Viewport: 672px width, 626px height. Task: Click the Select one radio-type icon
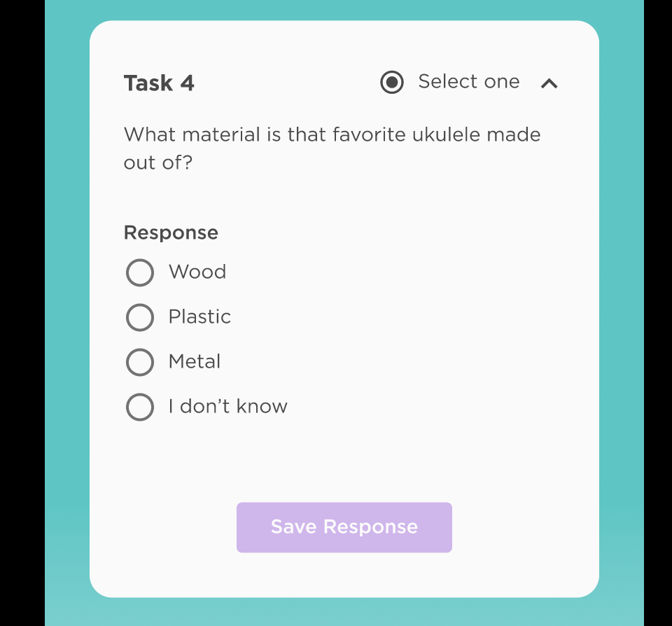[392, 83]
